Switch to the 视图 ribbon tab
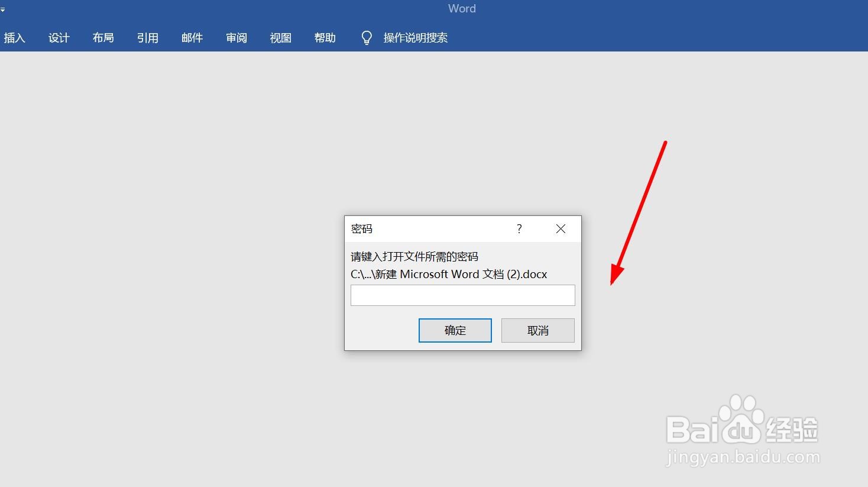The width and height of the screenshot is (868, 487). point(280,37)
